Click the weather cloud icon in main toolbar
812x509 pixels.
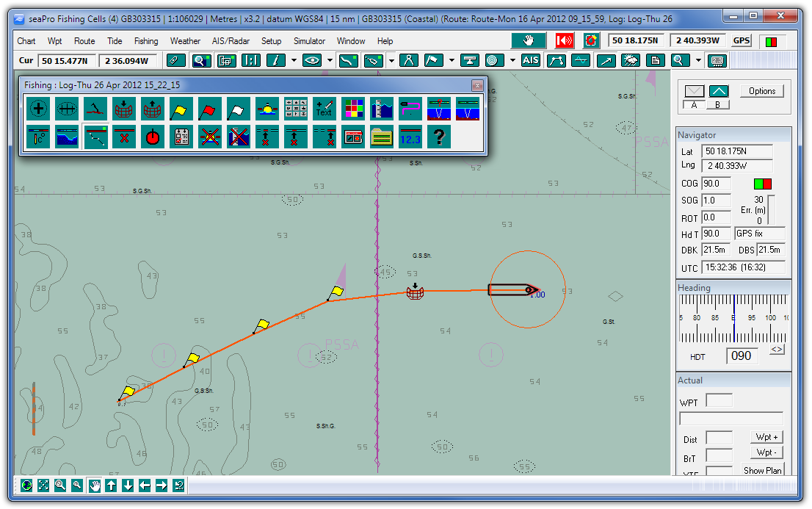pos(631,61)
